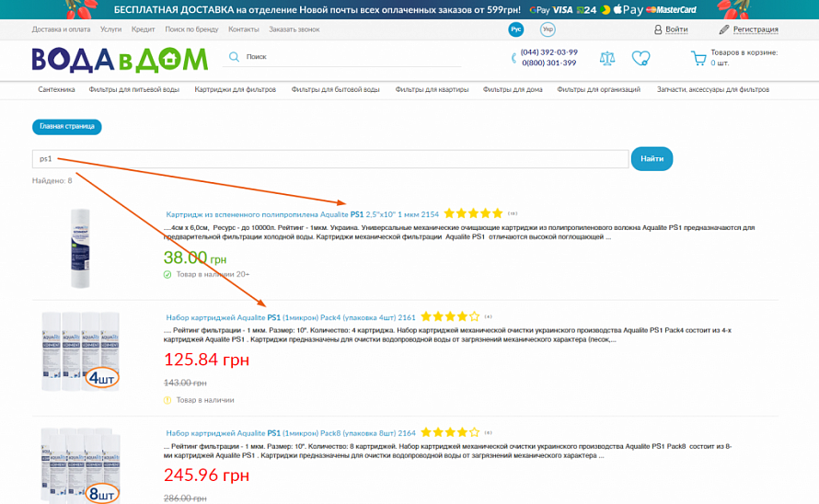Click the 38.00 грн price
819x504 pixels.
pos(195,258)
